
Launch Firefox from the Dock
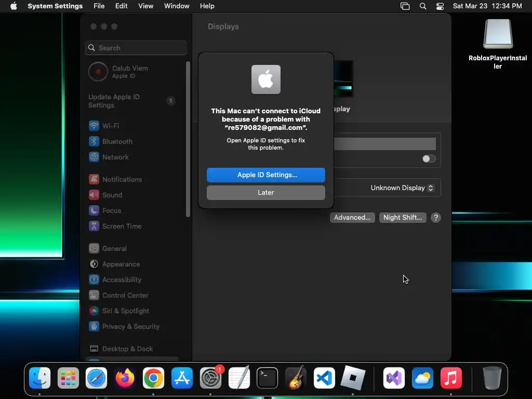point(125,378)
